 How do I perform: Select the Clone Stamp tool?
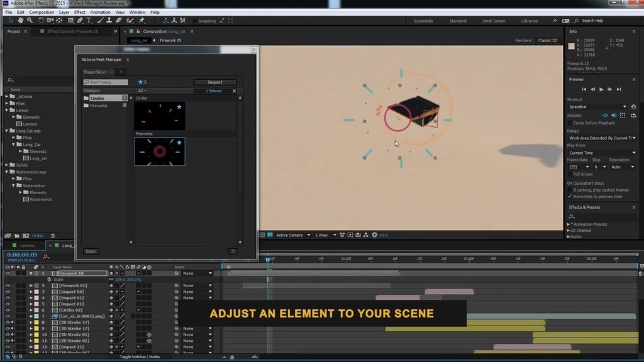(109, 21)
